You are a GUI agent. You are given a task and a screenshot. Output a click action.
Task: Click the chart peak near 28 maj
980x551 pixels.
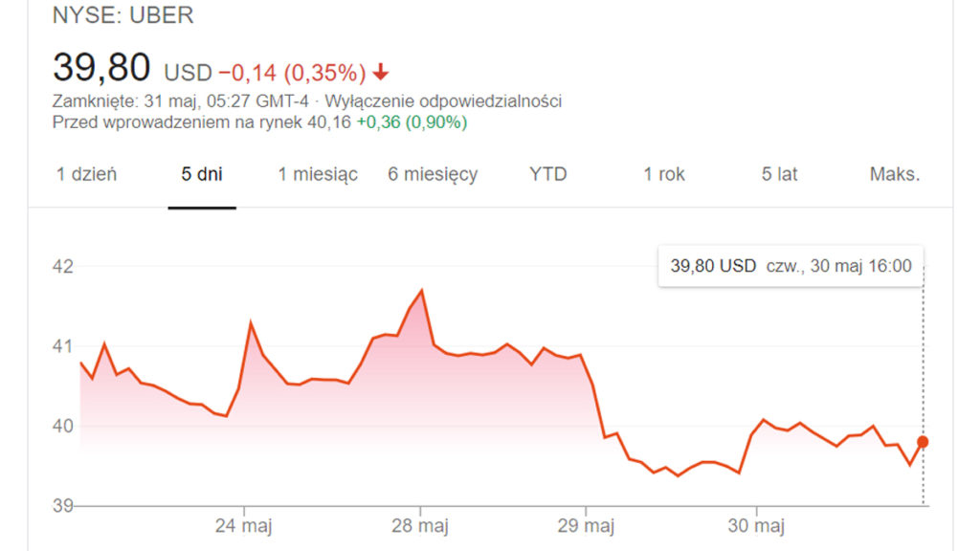click(x=422, y=291)
